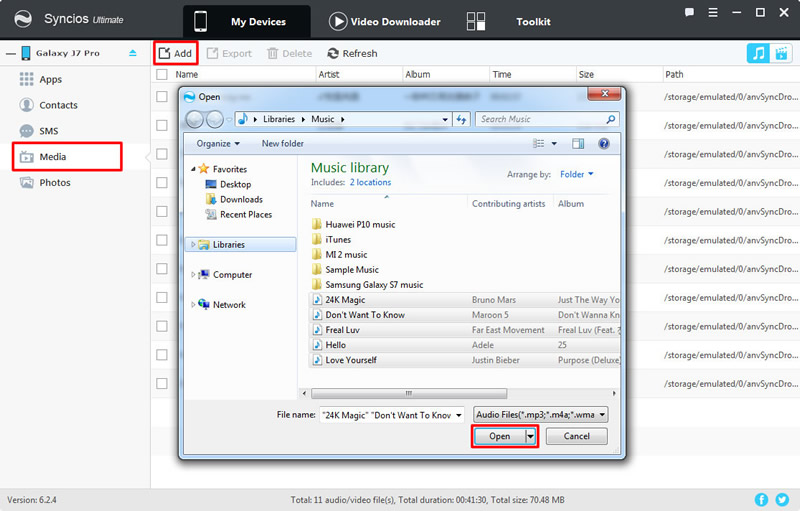Open the Twitter icon in status bar
This screenshot has height=511, width=800.
tap(782, 500)
